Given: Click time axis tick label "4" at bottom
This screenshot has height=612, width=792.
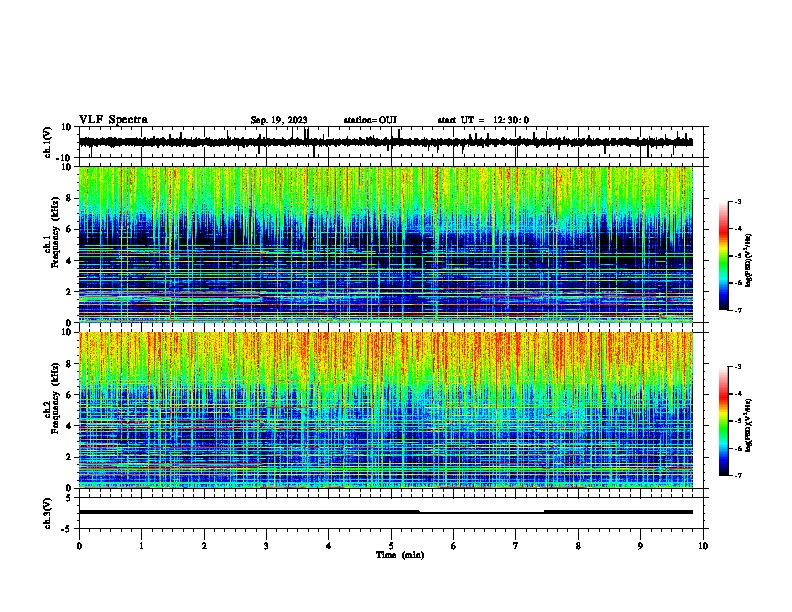Looking at the screenshot, I should (x=329, y=546).
